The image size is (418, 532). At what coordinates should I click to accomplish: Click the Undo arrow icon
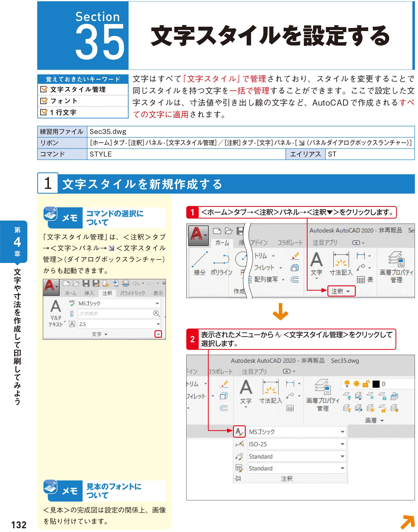point(136,283)
